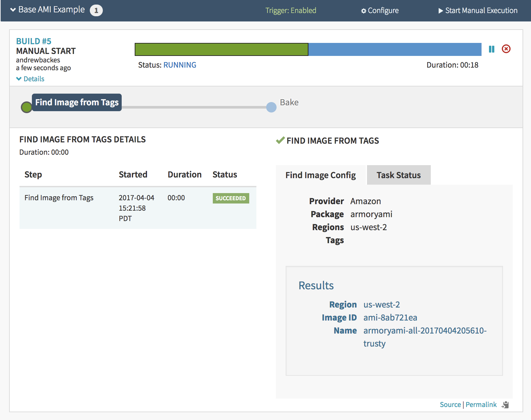Click green segment of execution progress bar
The width and height of the screenshot is (531, 420).
pos(221,49)
